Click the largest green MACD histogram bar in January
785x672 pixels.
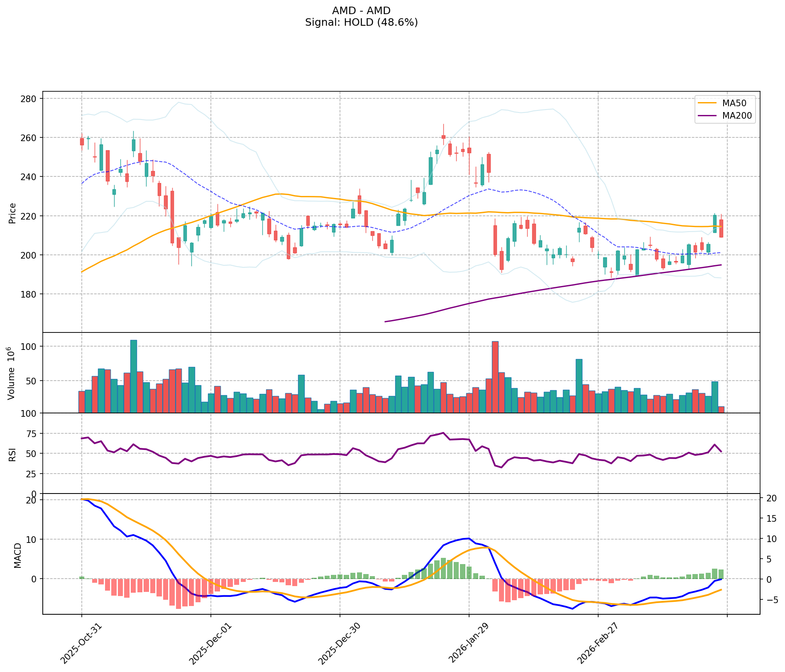click(x=443, y=568)
